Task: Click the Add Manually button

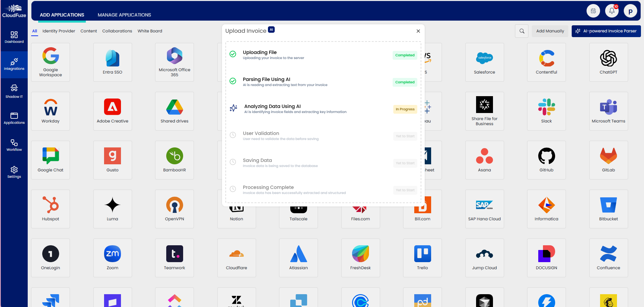Action: point(550,31)
